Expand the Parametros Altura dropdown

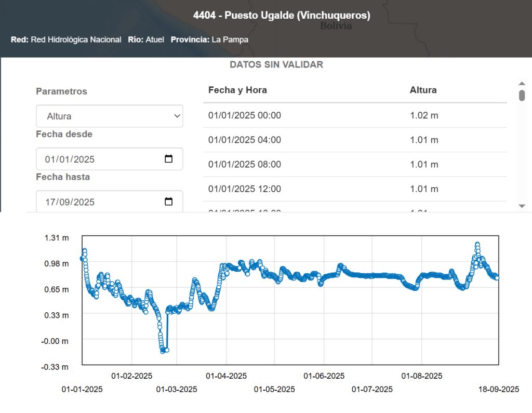pos(109,116)
